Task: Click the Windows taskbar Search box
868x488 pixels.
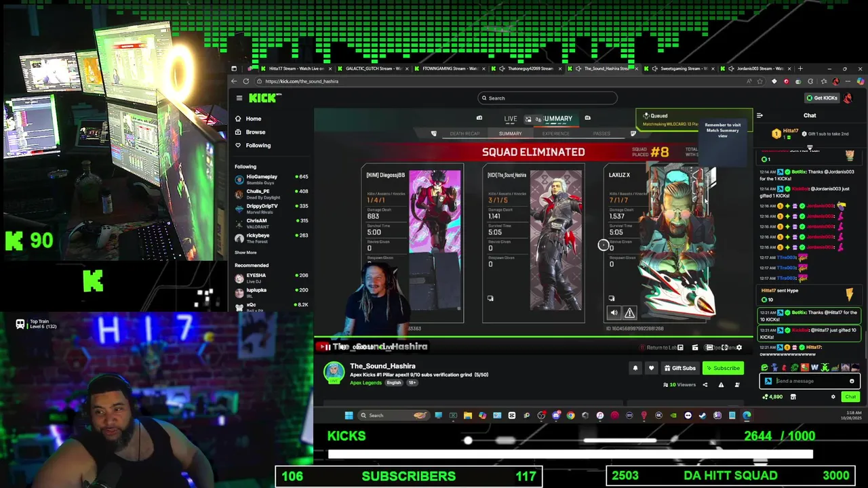Action: point(393,415)
